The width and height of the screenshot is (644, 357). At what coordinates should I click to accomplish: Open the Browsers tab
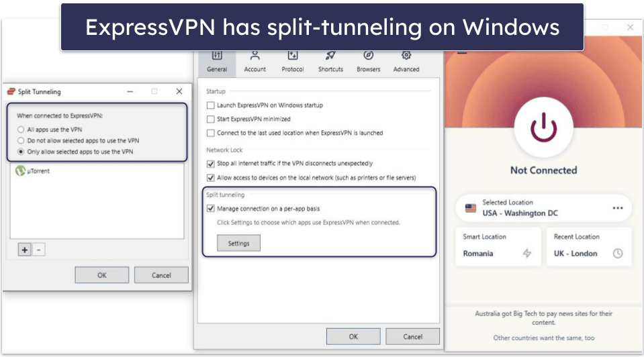coord(369,63)
